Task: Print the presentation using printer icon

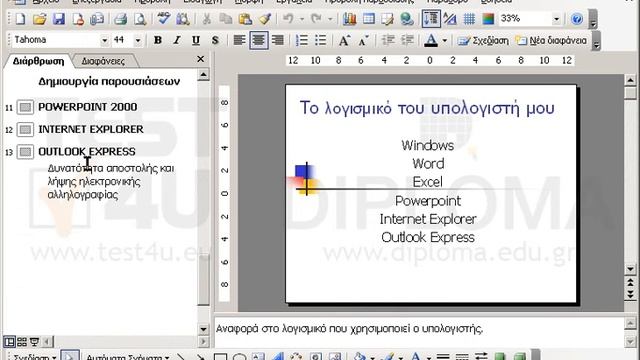Action: [x=120, y=19]
